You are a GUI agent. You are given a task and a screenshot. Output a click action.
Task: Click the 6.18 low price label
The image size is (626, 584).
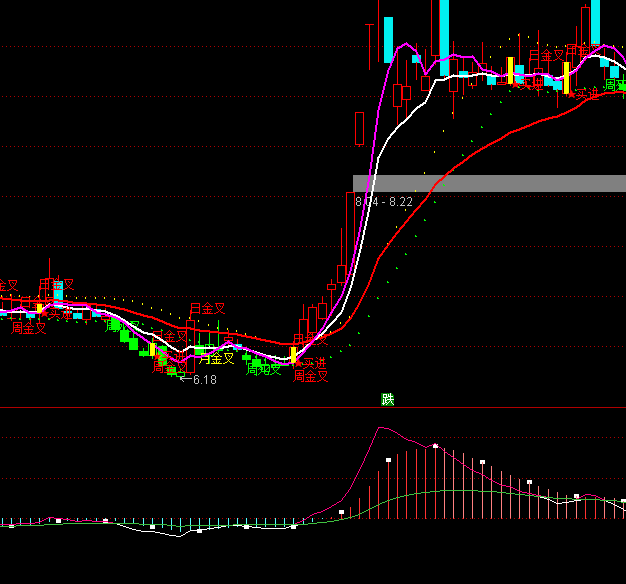[203, 380]
